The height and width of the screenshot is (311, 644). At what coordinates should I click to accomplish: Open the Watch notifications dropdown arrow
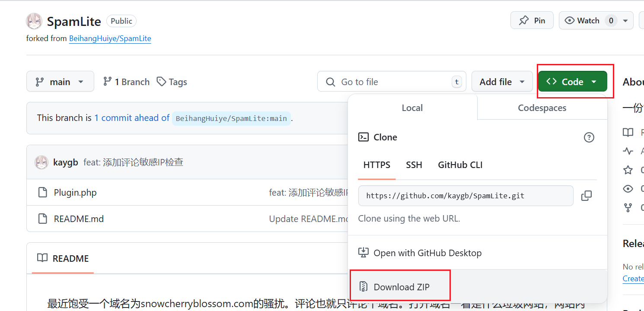click(x=625, y=21)
